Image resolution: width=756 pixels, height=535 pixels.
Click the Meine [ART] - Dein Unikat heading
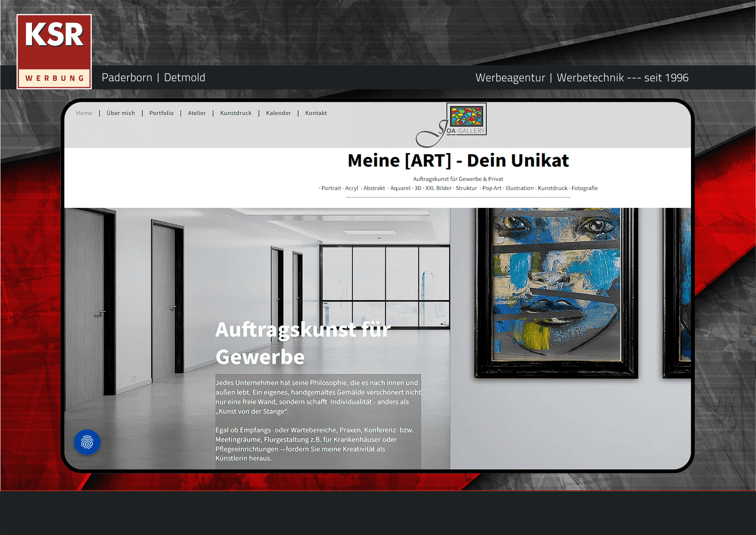(x=458, y=160)
